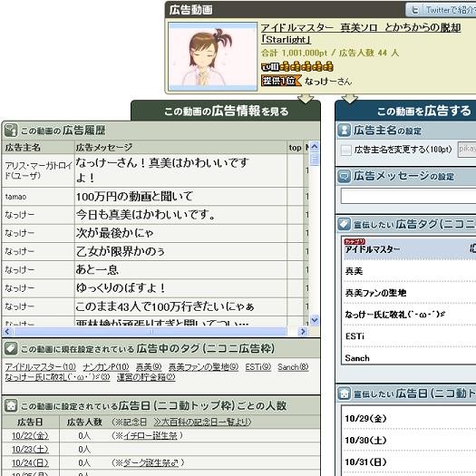Screen dimensions: 476x476
Task: Click the history table scroll up arrow
Action: pyautogui.click(x=315, y=147)
